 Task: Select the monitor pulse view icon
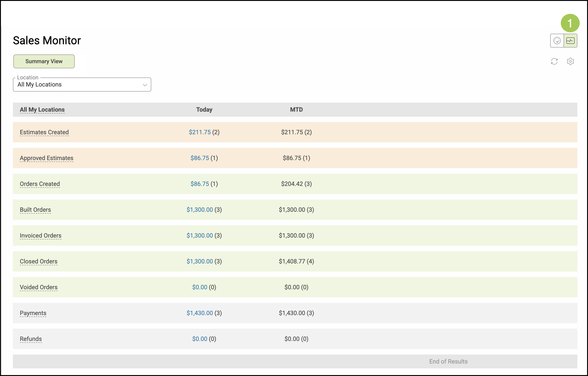pos(570,41)
